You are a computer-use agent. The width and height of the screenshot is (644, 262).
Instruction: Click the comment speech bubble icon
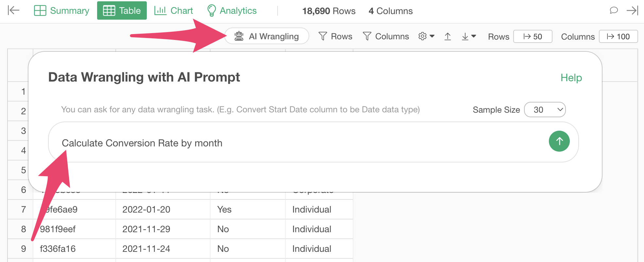pos(614,10)
